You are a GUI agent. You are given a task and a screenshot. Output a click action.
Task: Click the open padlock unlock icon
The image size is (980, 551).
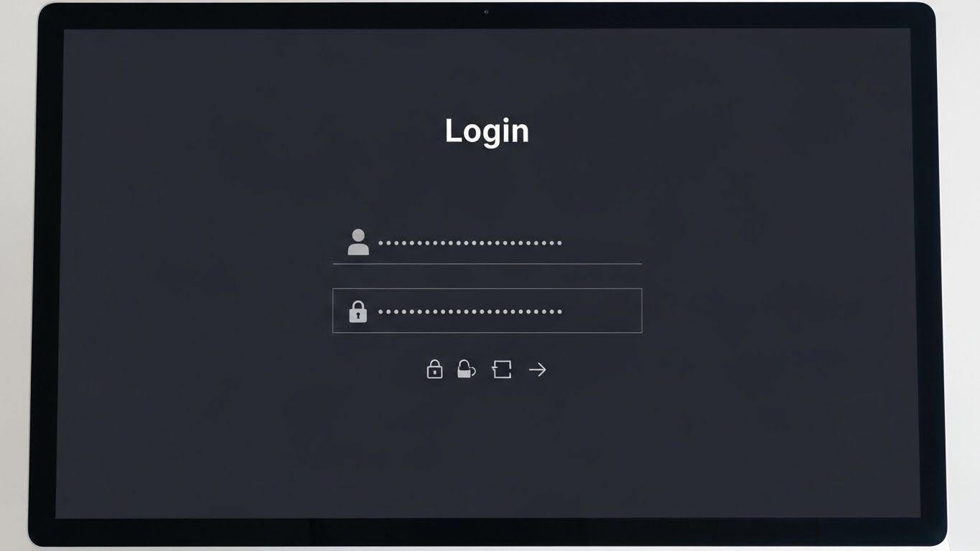point(467,369)
